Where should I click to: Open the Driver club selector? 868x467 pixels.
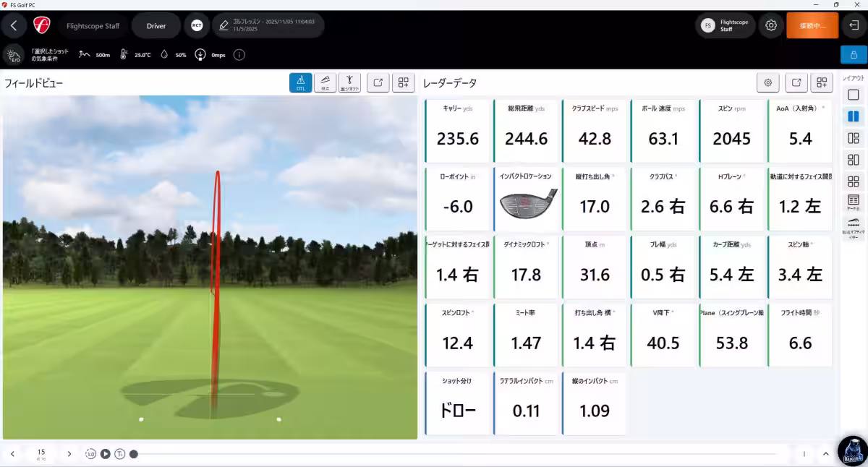click(156, 25)
